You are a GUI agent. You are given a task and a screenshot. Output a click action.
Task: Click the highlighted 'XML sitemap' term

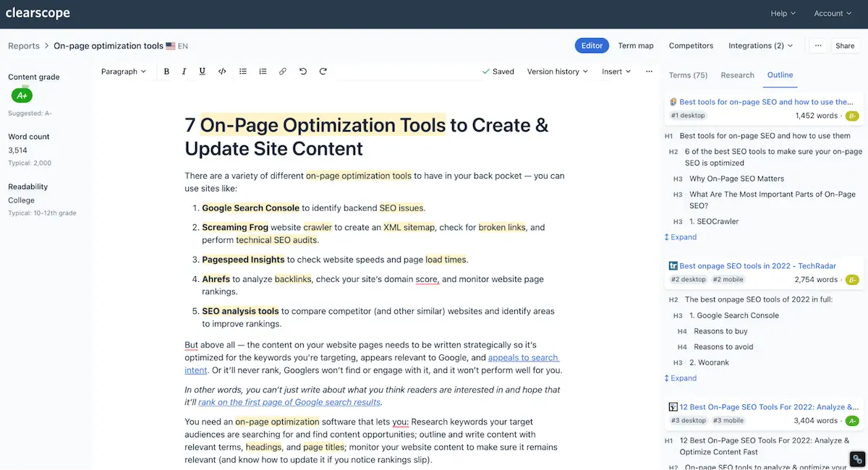click(x=409, y=227)
